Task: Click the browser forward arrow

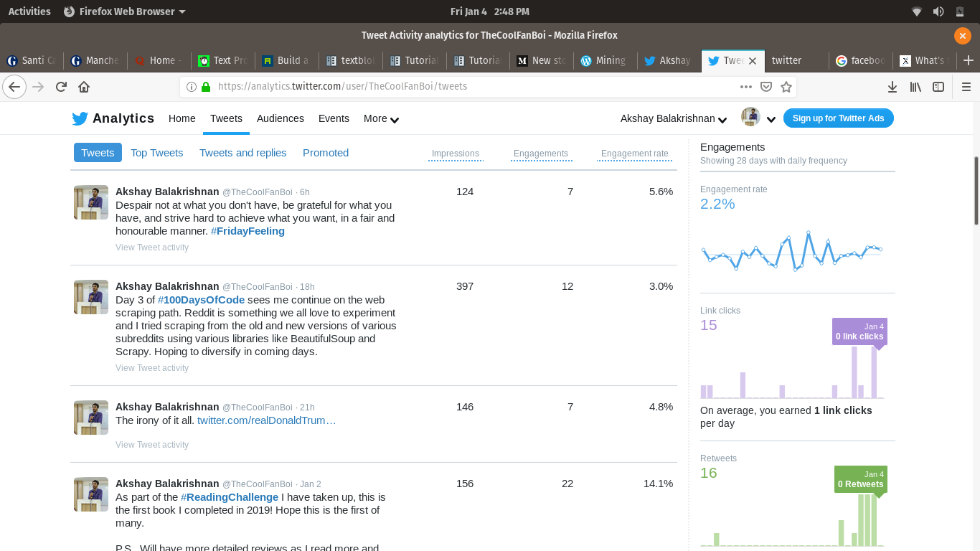Action: pos(38,87)
